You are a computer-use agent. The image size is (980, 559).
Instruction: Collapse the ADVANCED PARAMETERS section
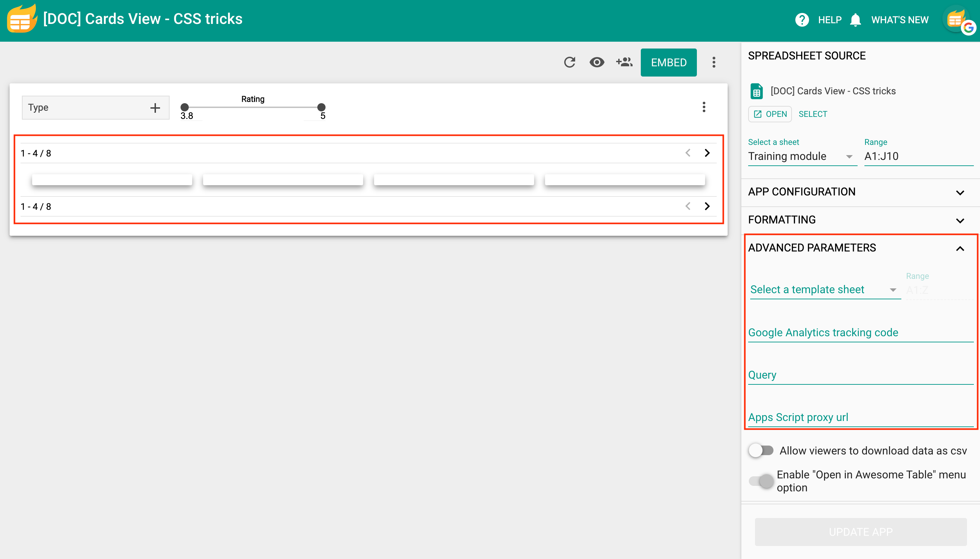pos(861,248)
